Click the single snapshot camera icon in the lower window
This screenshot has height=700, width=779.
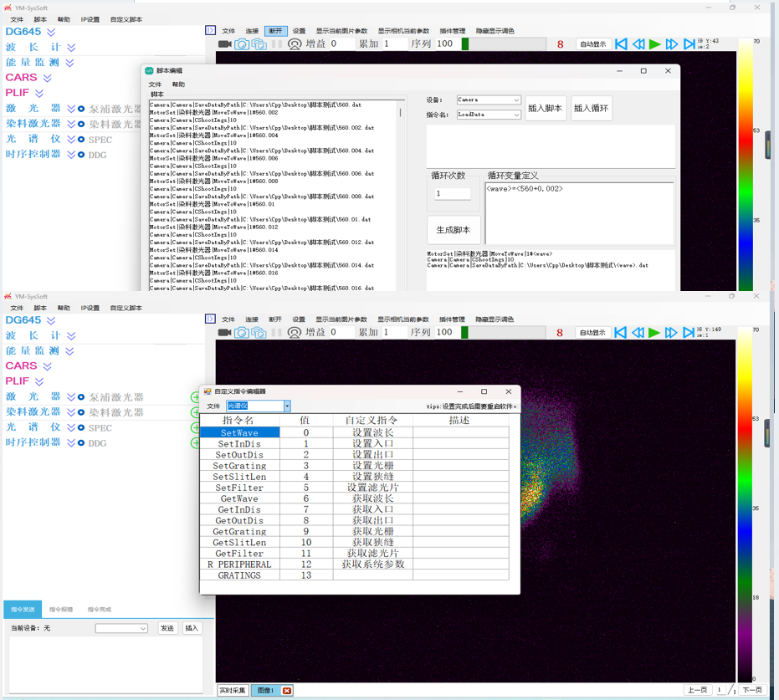point(241,333)
